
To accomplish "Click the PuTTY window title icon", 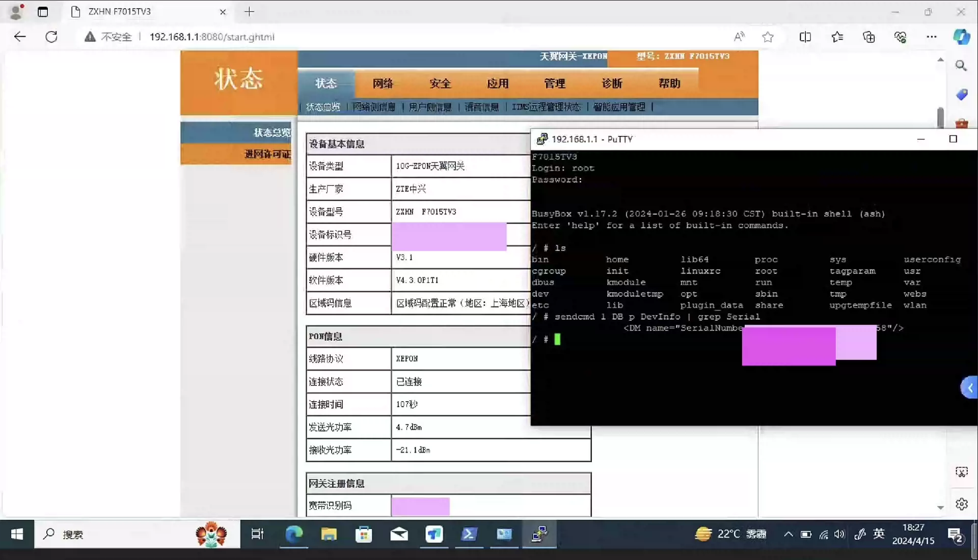I will coord(542,139).
